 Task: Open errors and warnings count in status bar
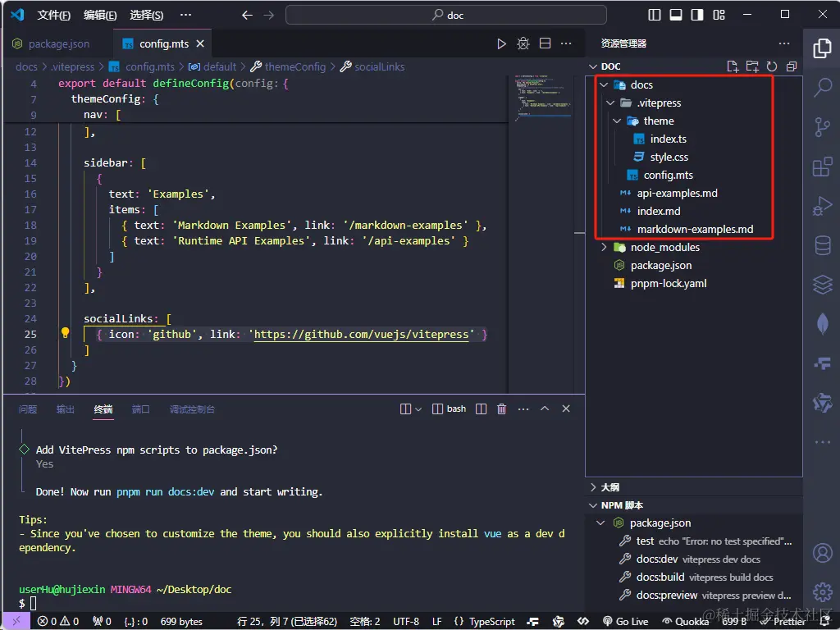coord(58,622)
